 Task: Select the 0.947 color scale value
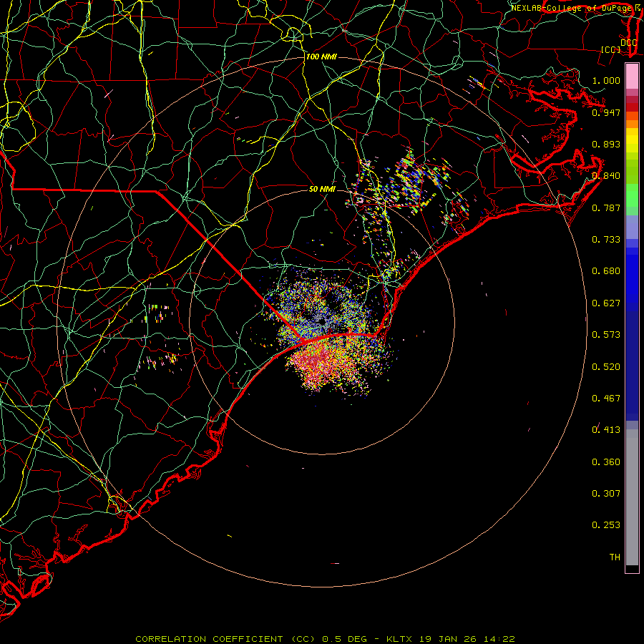[x=606, y=112]
